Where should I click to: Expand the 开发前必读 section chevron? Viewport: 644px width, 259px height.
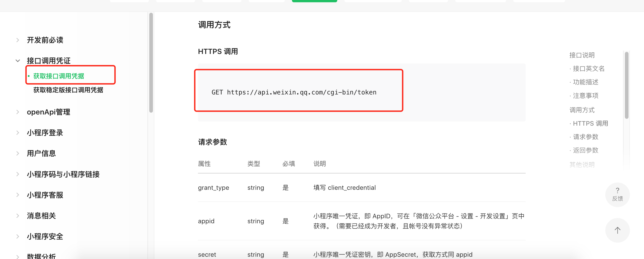click(x=18, y=40)
